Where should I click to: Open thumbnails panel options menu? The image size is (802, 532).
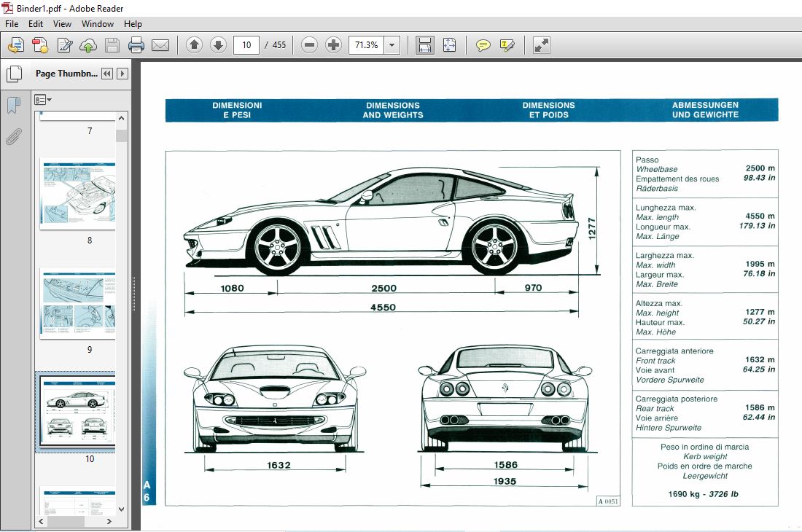[43, 100]
